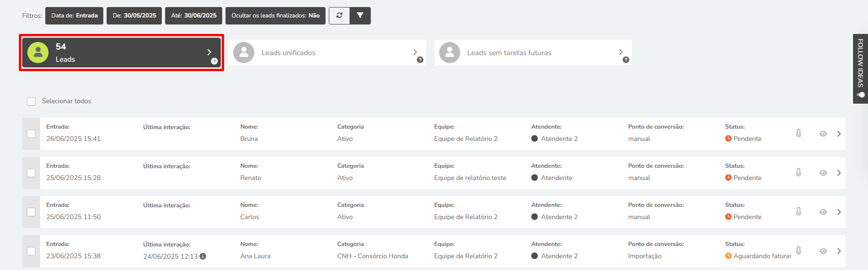
Task: Toggle the eye icon in Renato's row
Action: tap(823, 173)
